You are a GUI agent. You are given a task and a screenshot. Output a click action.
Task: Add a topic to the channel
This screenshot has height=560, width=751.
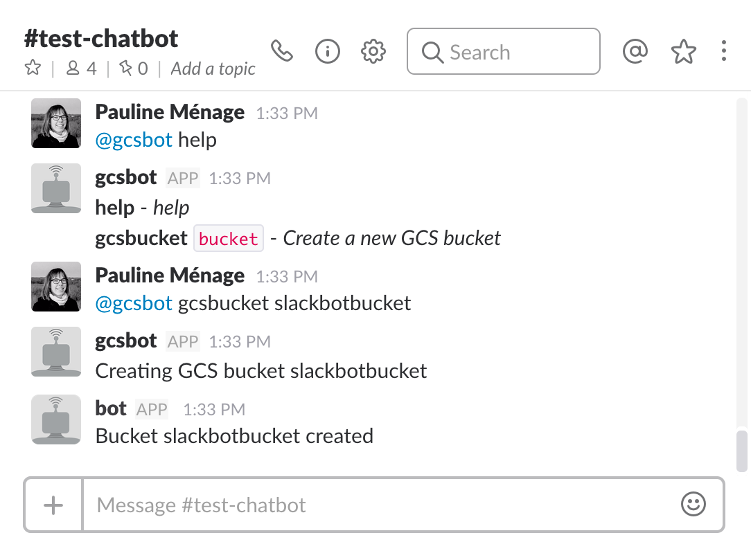pyautogui.click(x=212, y=69)
